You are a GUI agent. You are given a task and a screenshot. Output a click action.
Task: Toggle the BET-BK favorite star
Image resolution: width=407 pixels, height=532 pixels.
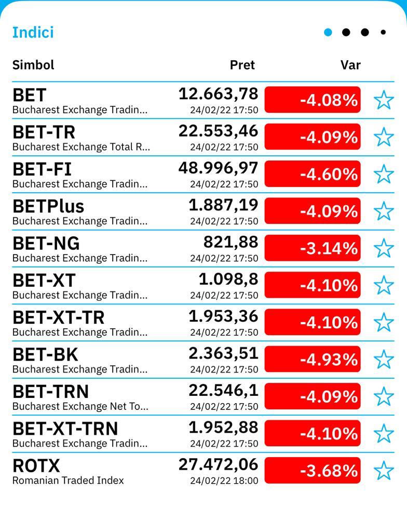(x=384, y=360)
